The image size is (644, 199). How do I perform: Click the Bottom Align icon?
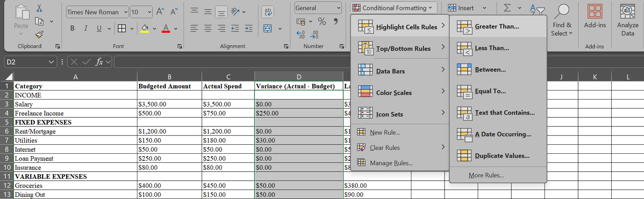pyautogui.click(x=221, y=12)
